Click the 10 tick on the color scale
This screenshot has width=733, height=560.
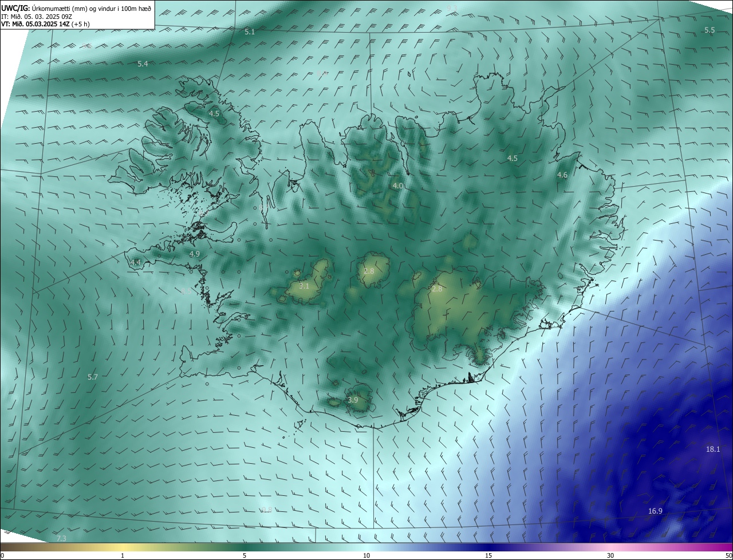[366, 555]
